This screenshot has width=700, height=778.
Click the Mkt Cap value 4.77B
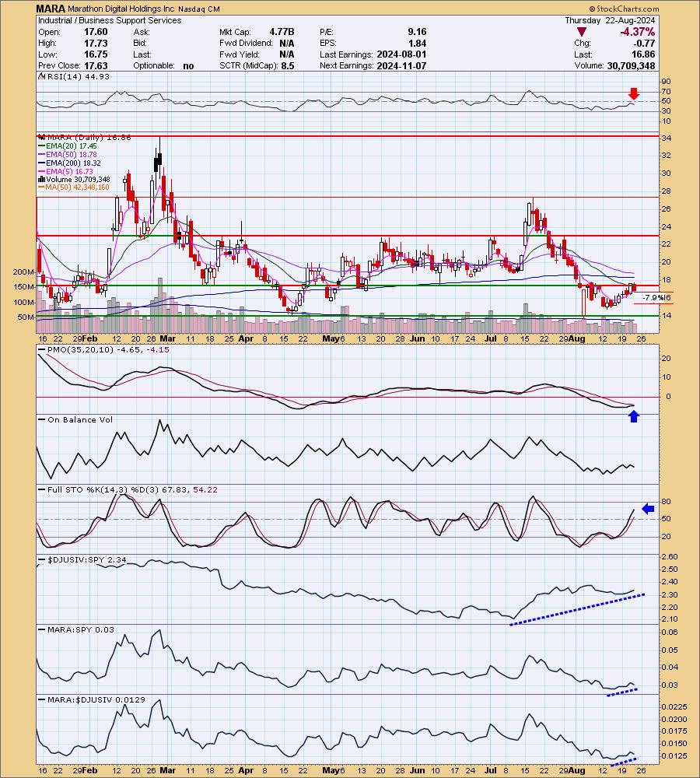coord(282,32)
